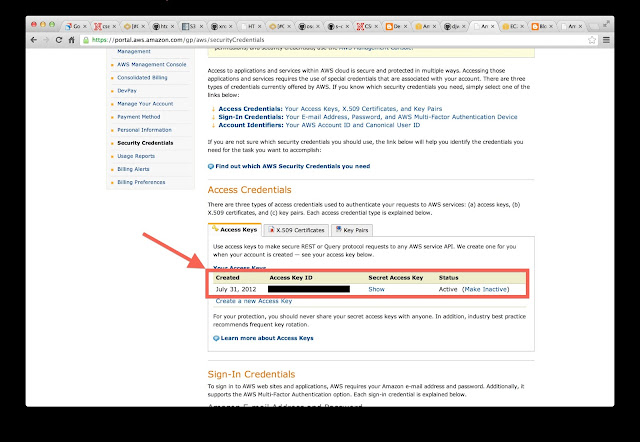Open Personal Information sidebar link
Screen dimensions: 640x442
click(144, 130)
